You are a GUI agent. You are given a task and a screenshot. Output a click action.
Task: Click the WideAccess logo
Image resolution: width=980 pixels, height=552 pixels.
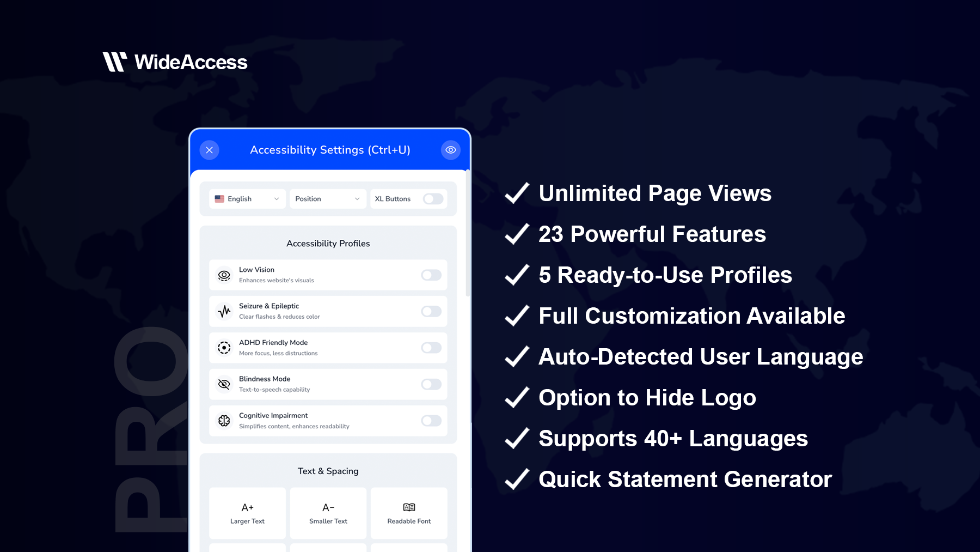(175, 62)
